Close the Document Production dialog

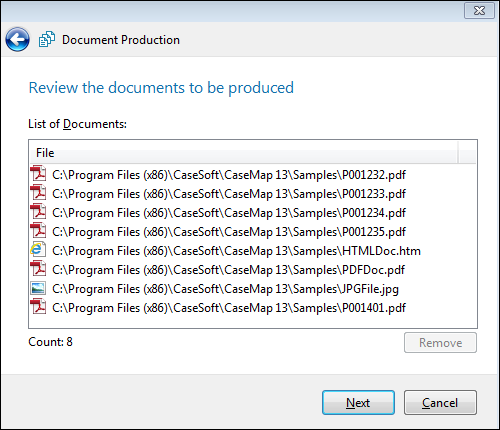[479, 11]
